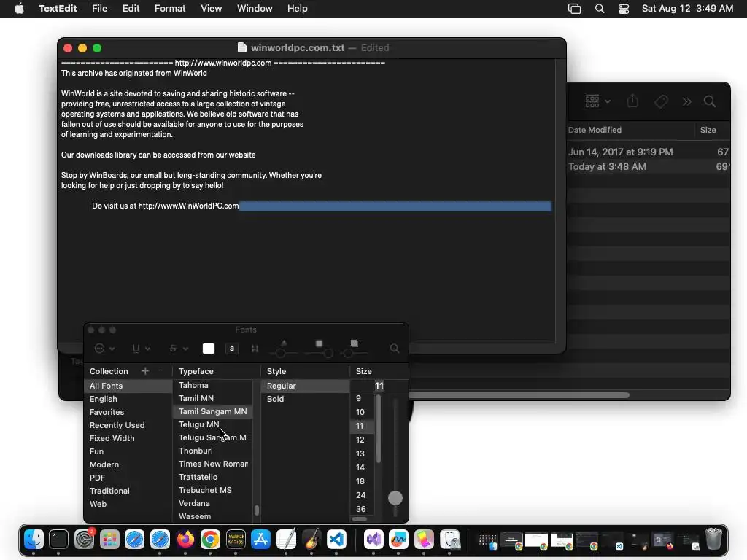Pick font size 24
This screenshot has width=747, height=560.
pos(363,495)
